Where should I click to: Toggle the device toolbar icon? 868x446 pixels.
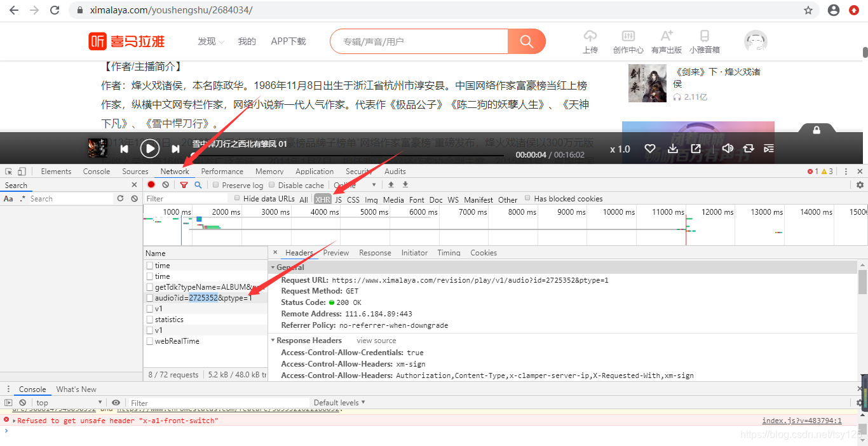click(22, 172)
